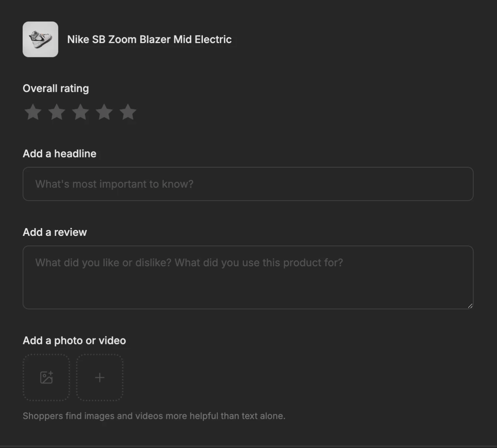Image resolution: width=497 pixels, height=448 pixels.
Task: Click the review box resize grip
Action: (x=471, y=307)
